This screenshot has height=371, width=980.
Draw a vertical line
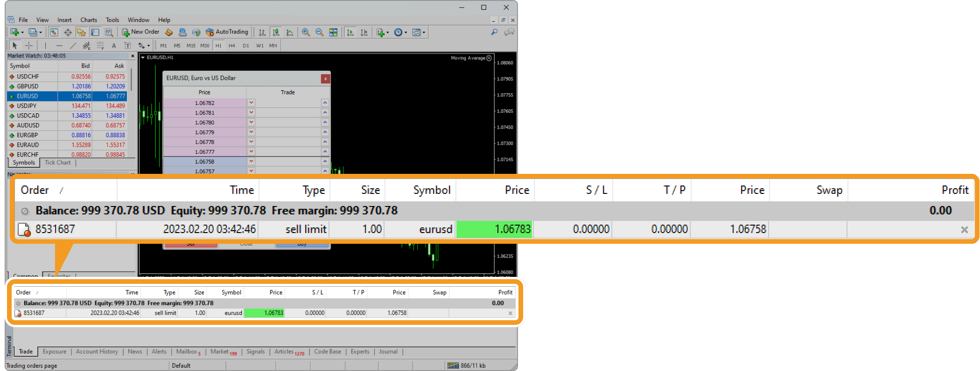pos(45,45)
